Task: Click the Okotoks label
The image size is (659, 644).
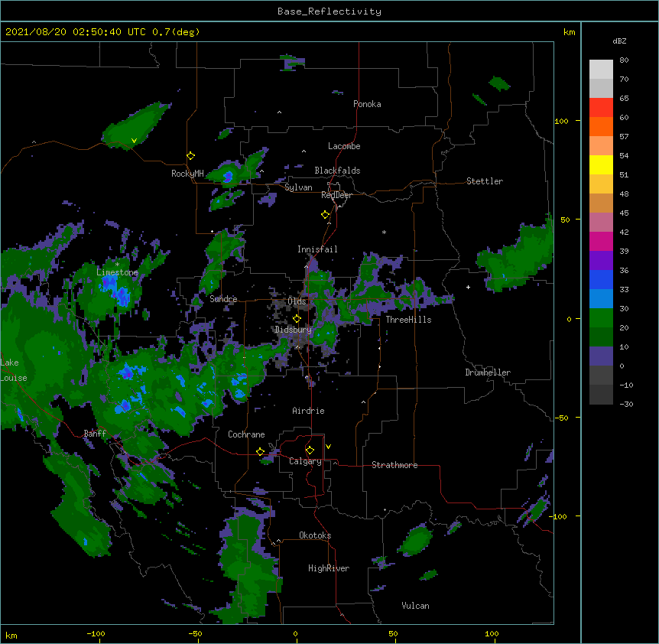Action: tap(315, 535)
